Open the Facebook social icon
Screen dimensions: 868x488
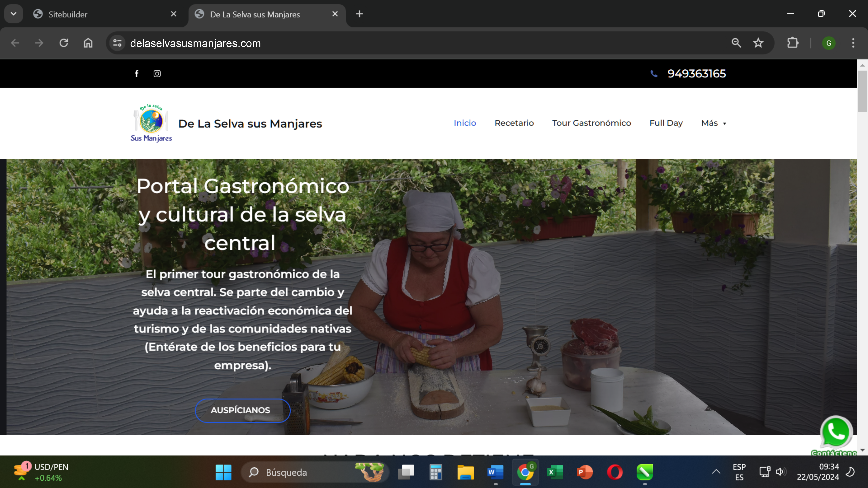coord(137,73)
